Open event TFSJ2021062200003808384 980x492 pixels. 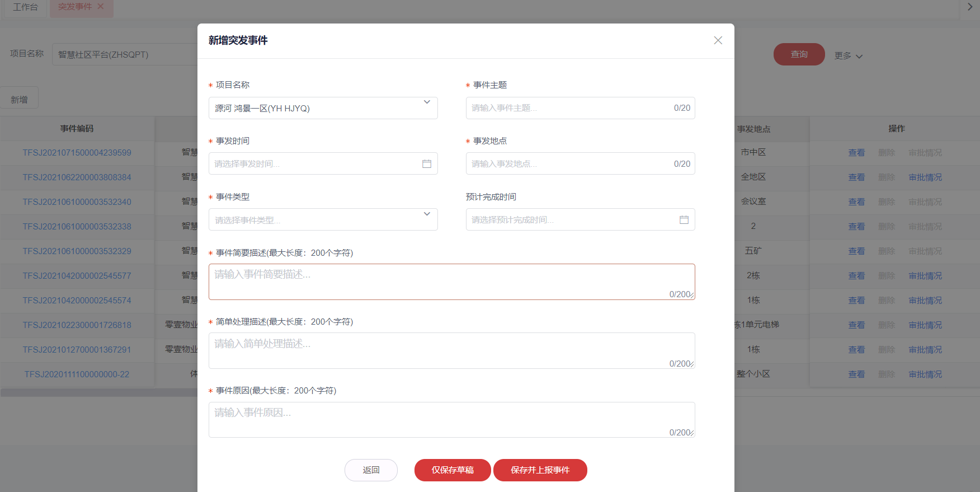click(x=77, y=177)
